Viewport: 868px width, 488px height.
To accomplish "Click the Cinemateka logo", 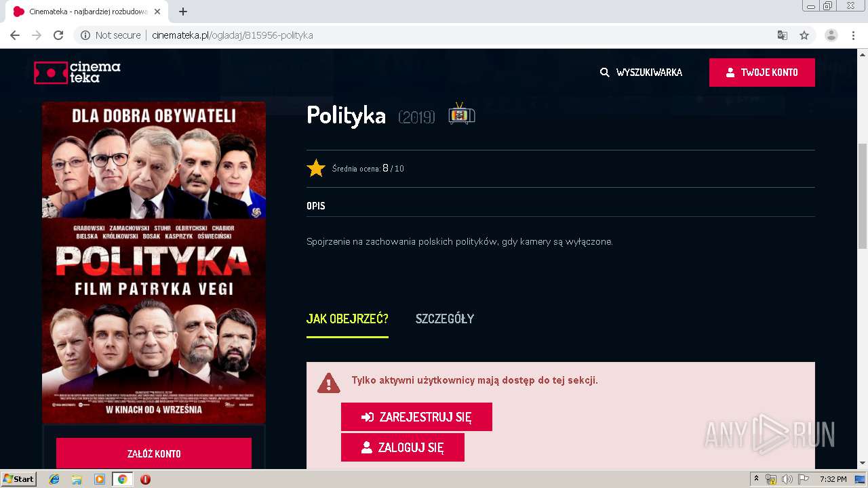I will (77, 73).
